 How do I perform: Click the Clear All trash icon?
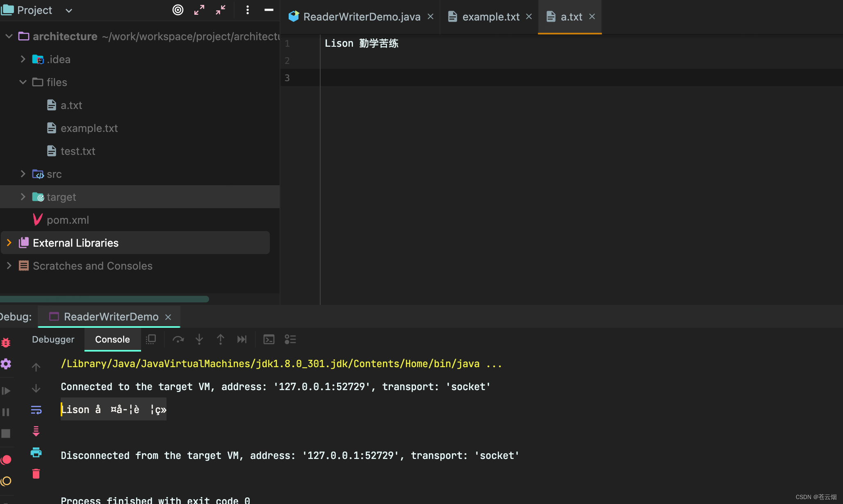coord(36,474)
